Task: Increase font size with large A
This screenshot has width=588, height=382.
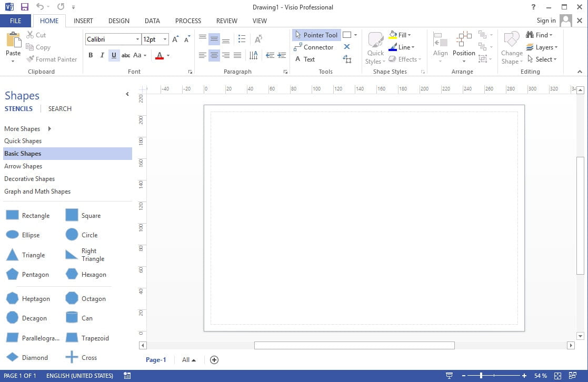Action: (175, 39)
